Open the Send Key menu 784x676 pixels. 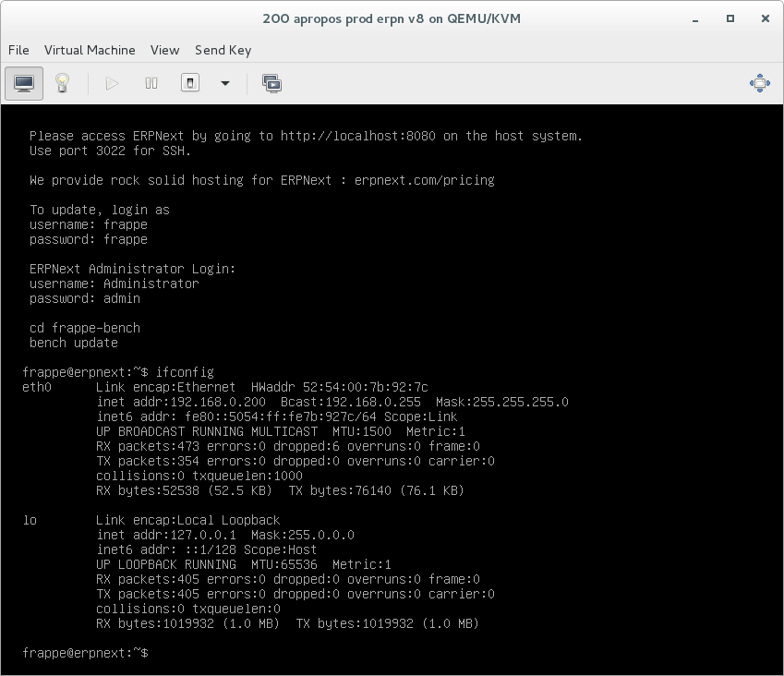223,50
